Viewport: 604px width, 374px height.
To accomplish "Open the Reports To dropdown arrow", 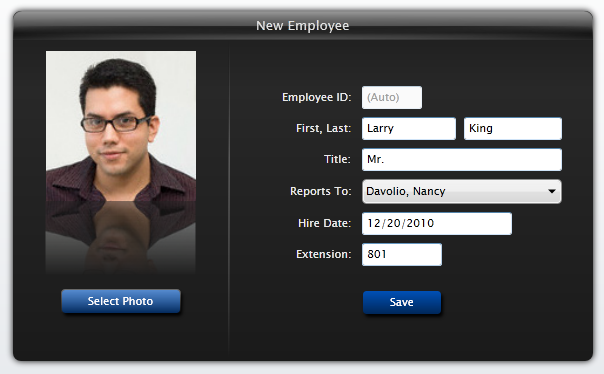I will (x=552, y=191).
